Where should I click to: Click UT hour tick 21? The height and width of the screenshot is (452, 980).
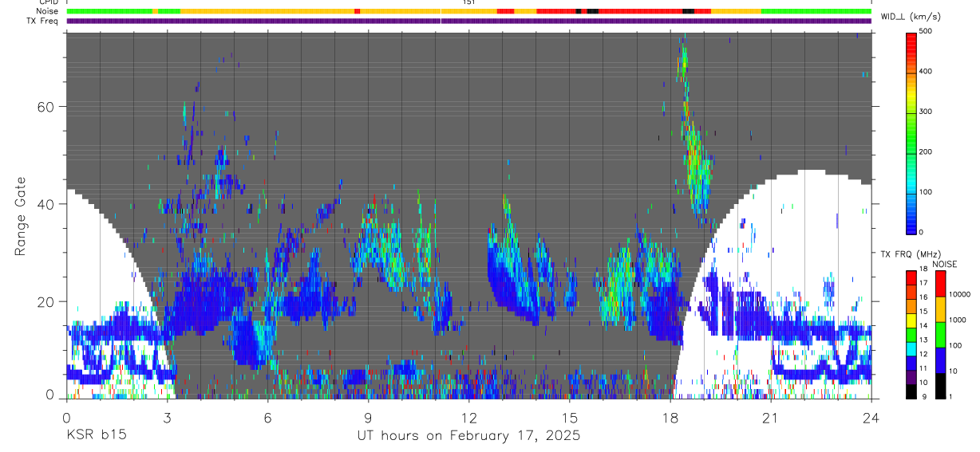(771, 417)
